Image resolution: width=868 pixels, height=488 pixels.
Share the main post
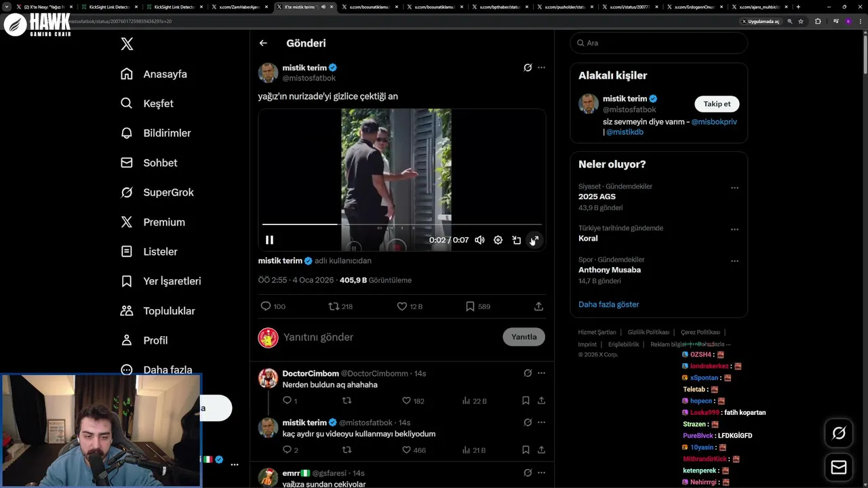[538, 306]
